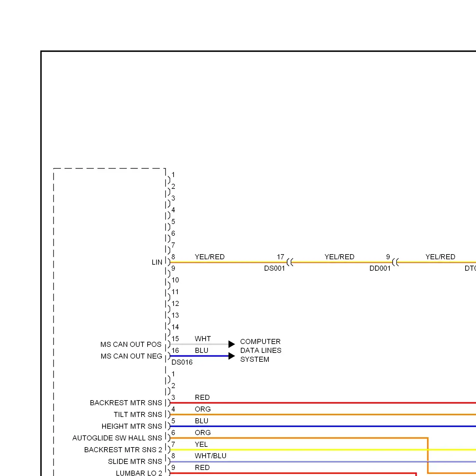
Task: Click the TILT MTR SNS label
Action: [138, 414]
